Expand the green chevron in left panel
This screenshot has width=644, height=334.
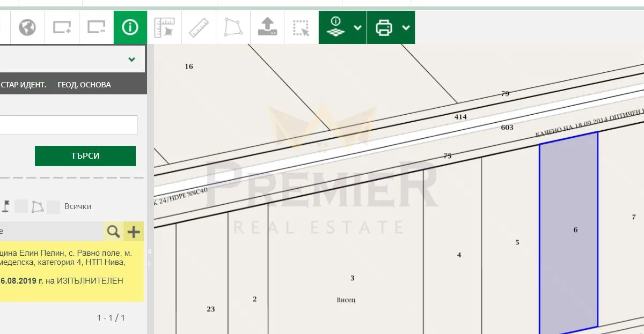pos(131,59)
